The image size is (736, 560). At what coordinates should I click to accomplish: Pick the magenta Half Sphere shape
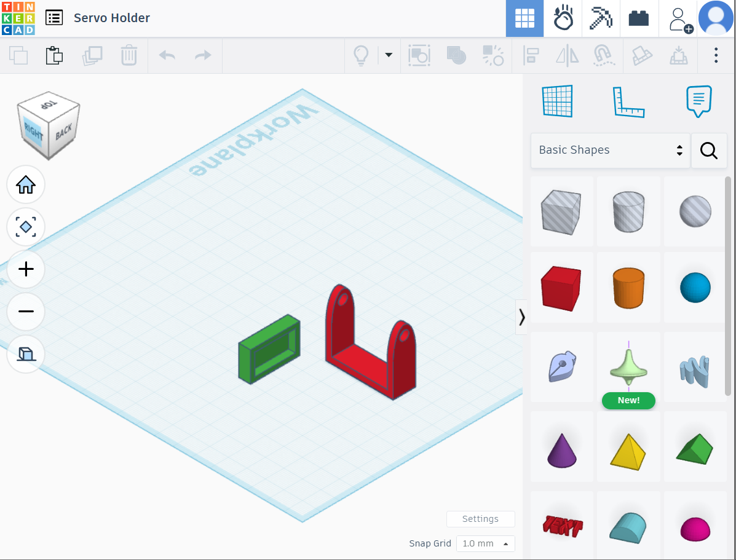tap(695, 526)
